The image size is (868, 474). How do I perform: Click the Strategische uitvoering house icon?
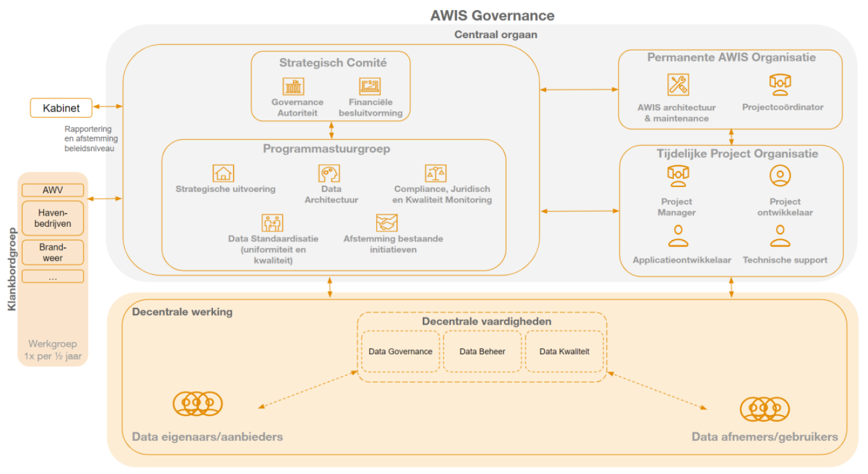tap(223, 173)
